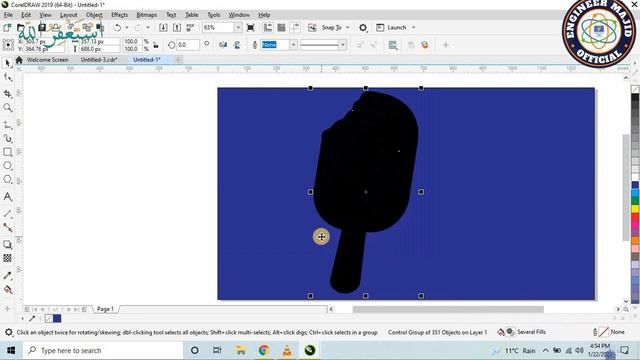Screen dimensions: 640x360
Task: Click the taskbar search box
Action: [x=103, y=350]
